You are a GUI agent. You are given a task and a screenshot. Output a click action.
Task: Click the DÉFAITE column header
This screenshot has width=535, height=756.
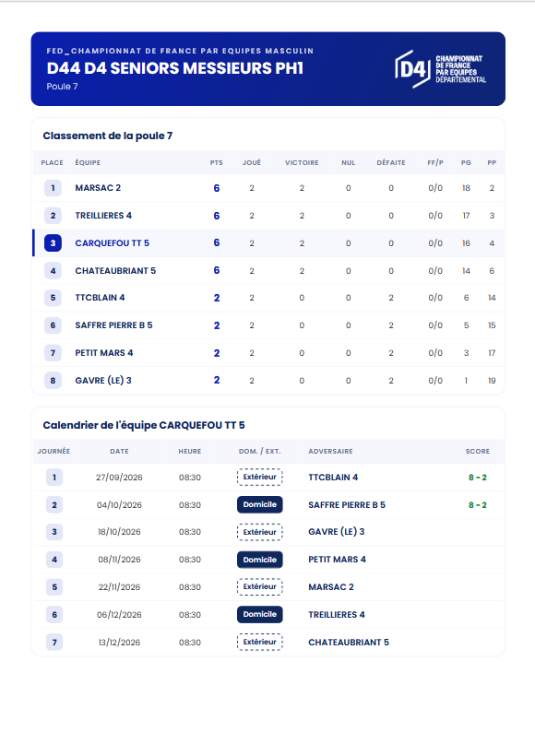click(x=391, y=162)
